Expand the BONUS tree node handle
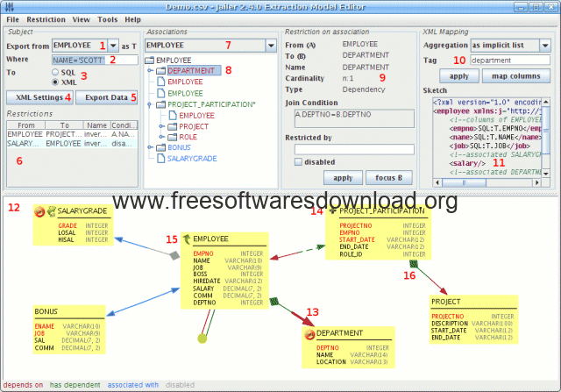The image size is (561, 392). (x=150, y=147)
